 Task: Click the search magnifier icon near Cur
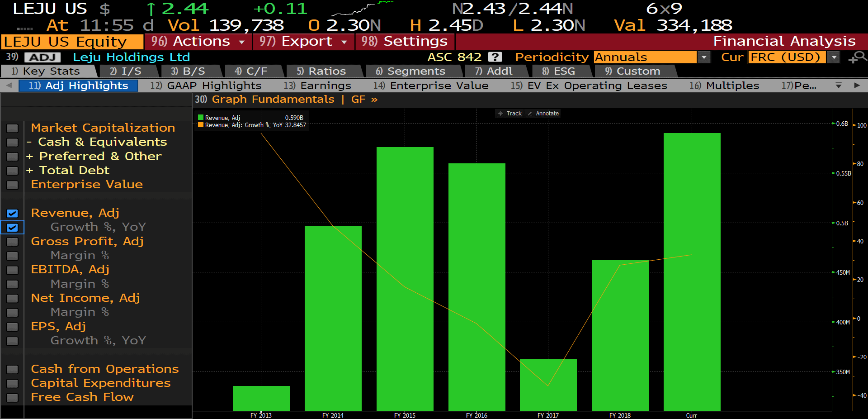[x=858, y=57]
